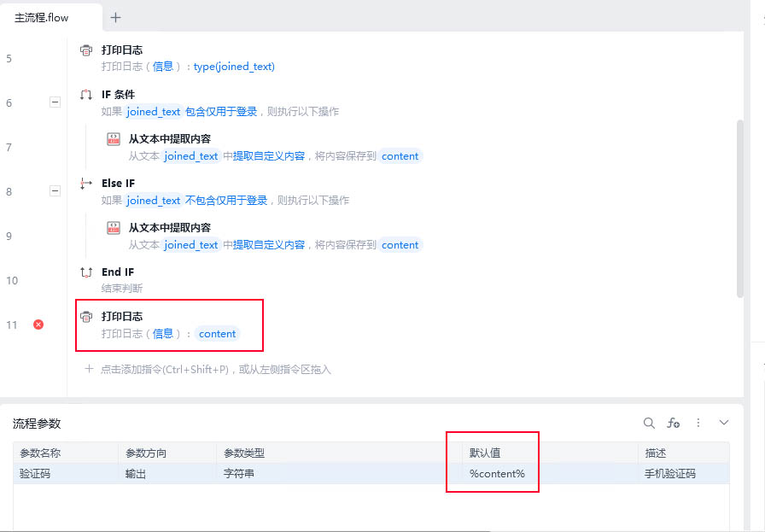
Task: Click the fx add parameter icon
Action: 674,423
